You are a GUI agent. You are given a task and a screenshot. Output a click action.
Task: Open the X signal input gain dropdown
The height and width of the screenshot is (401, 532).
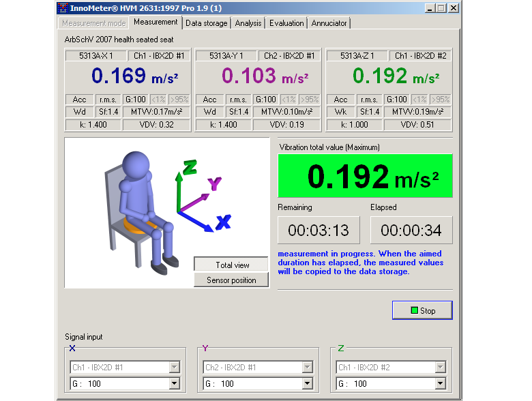[x=175, y=384]
